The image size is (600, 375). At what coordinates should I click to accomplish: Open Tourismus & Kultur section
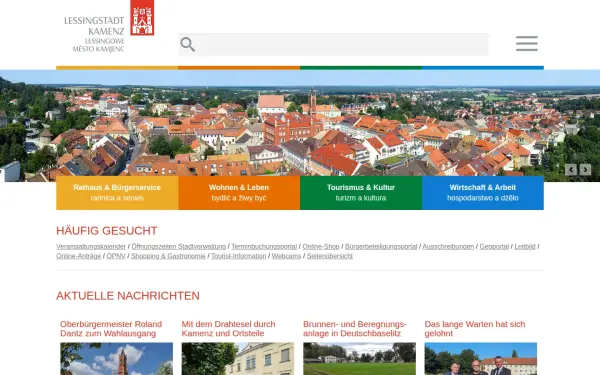(361, 193)
